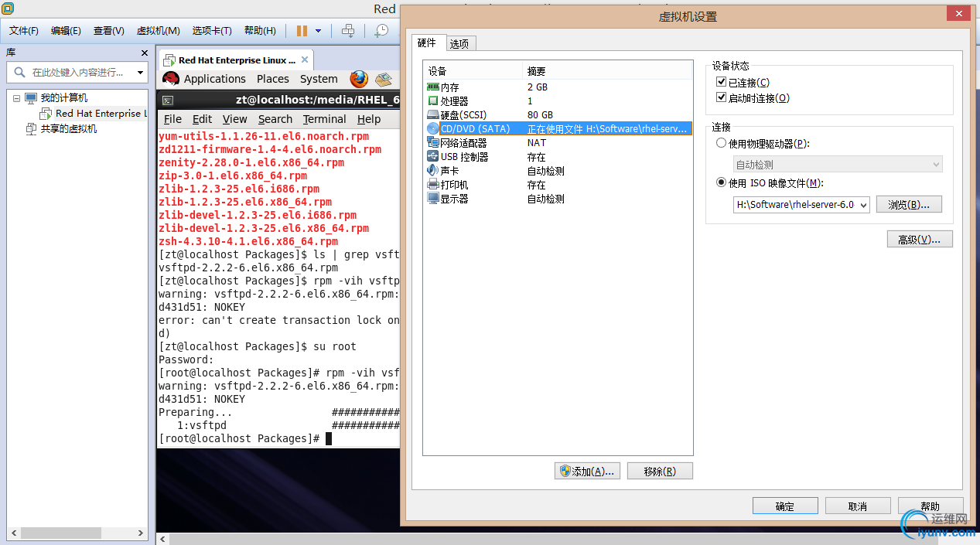The width and height of the screenshot is (980, 545).
Task: Select the printer (打印机) device row
Action: pos(557,185)
